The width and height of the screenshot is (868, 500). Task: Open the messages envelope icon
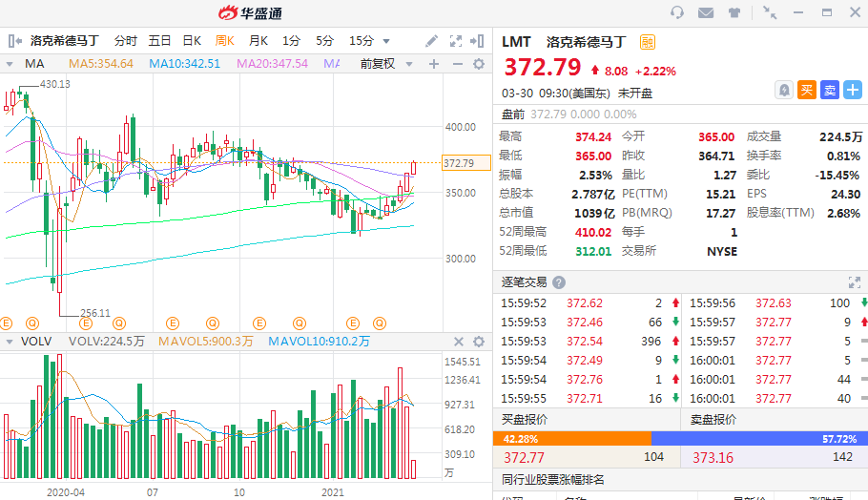706,12
